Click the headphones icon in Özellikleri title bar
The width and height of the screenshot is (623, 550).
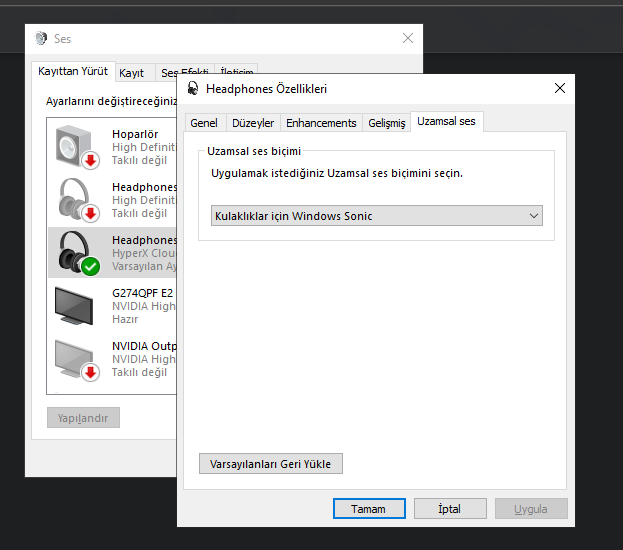pyautogui.click(x=193, y=88)
